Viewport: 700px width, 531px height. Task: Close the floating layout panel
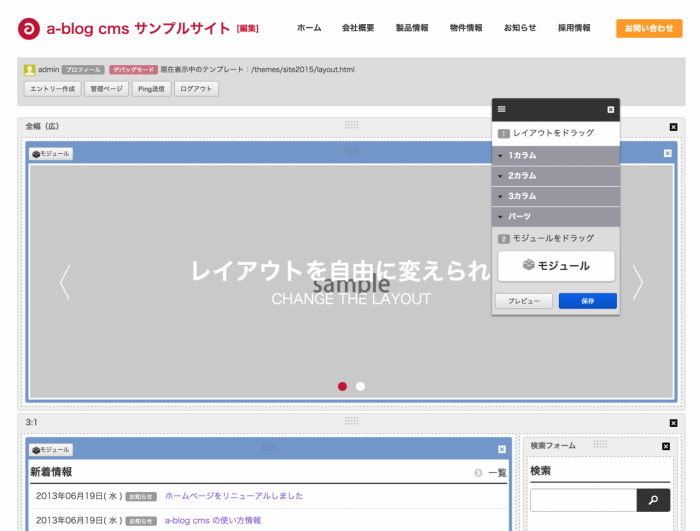(x=611, y=109)
